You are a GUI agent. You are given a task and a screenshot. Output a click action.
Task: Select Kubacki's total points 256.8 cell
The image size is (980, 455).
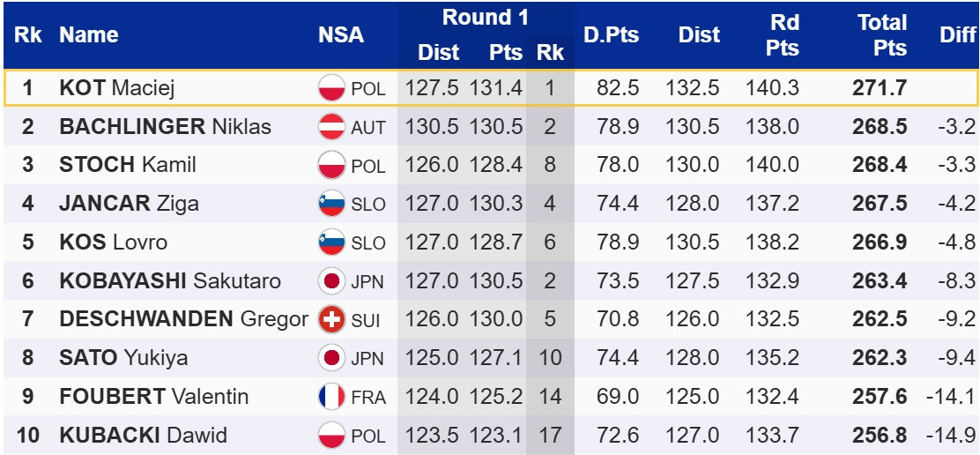(880, 436)
